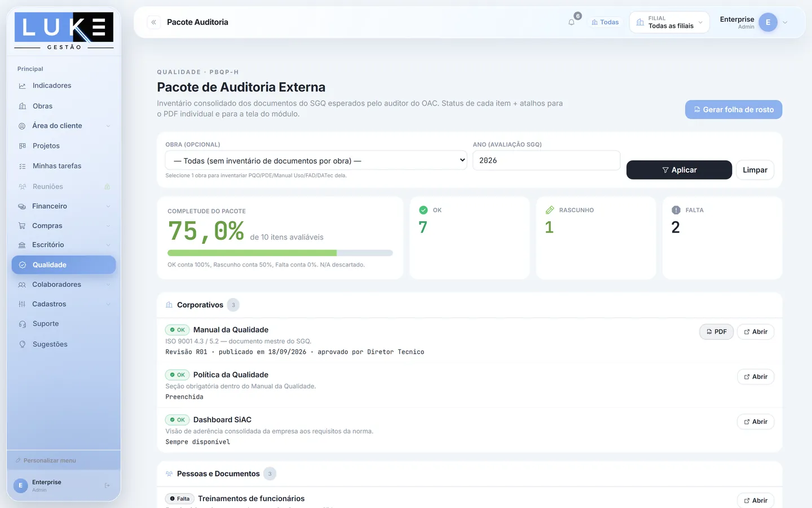Click the Falta alert icon in summary card

coord(676,210)
